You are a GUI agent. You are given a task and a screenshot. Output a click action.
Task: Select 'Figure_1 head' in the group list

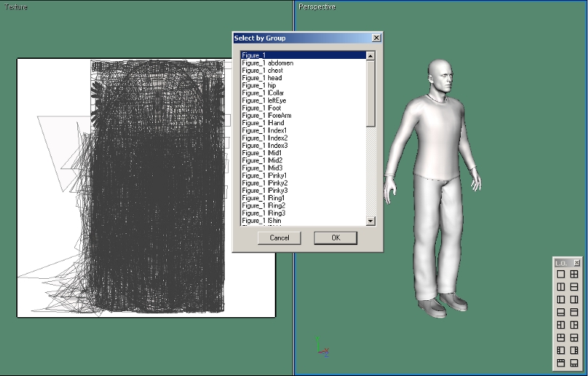coord(262,78)
